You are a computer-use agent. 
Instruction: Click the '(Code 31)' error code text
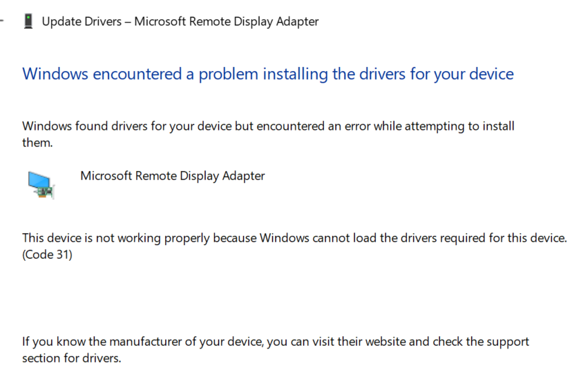point(47,255)
